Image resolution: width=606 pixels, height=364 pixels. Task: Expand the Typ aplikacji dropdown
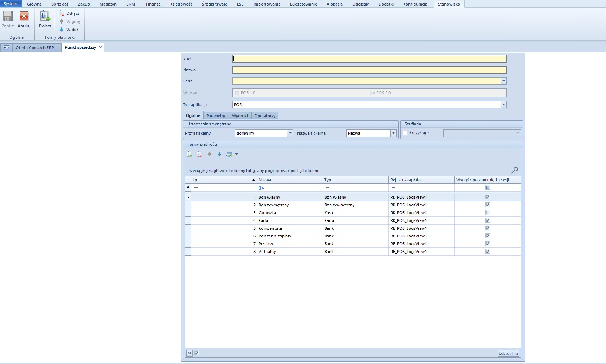pyautogui.click(x=504, y=105)
